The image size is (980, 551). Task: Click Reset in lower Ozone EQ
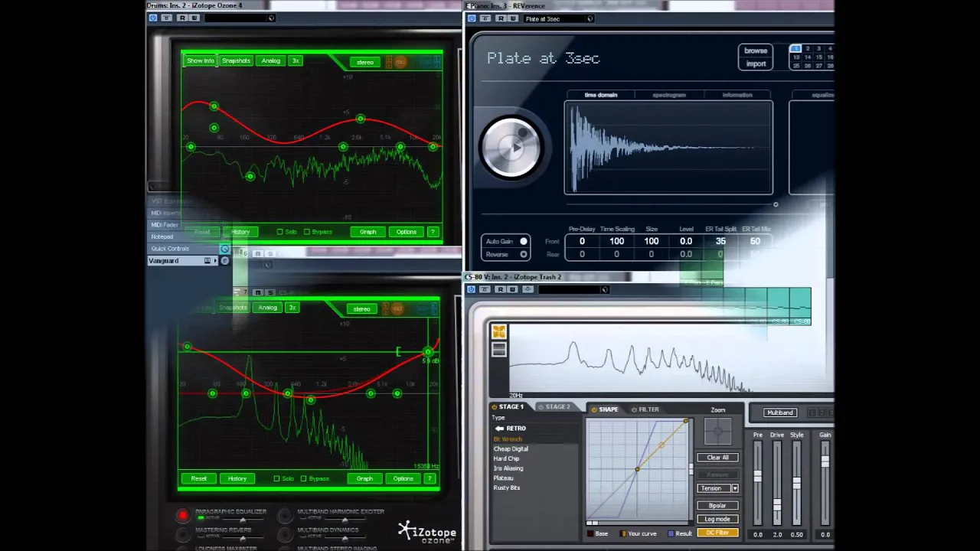pos(198,478)
